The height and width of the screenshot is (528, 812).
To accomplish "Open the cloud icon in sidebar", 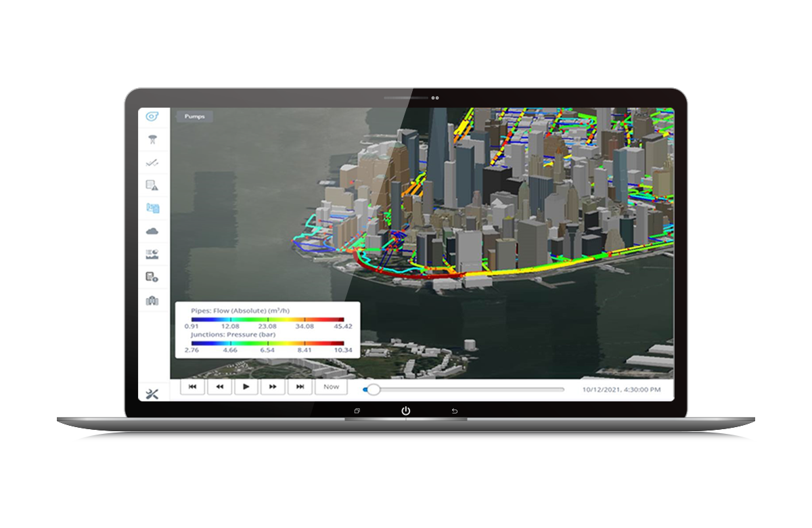I will (153, 232).
